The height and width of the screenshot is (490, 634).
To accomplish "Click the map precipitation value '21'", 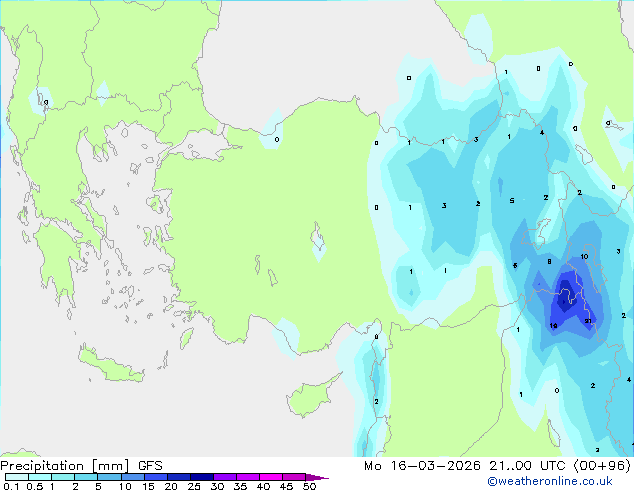I will pos(588,321).
